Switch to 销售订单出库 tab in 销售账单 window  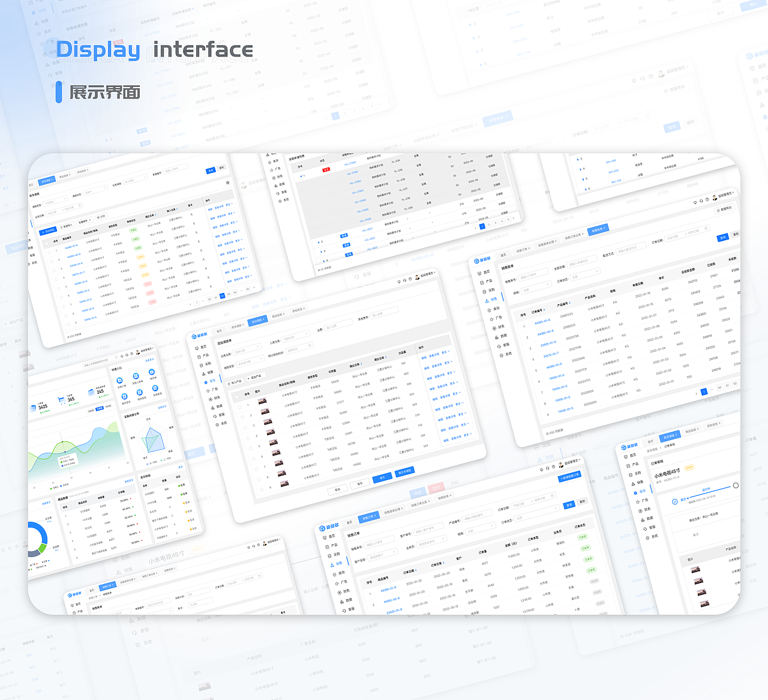click(x=574, y=235)
